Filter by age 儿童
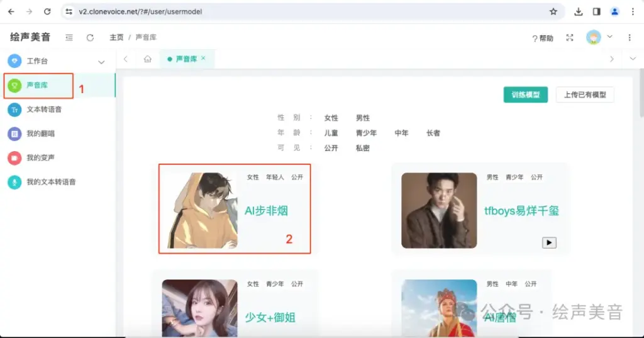This screenshot has width=644, height=338. pos(331,133)
